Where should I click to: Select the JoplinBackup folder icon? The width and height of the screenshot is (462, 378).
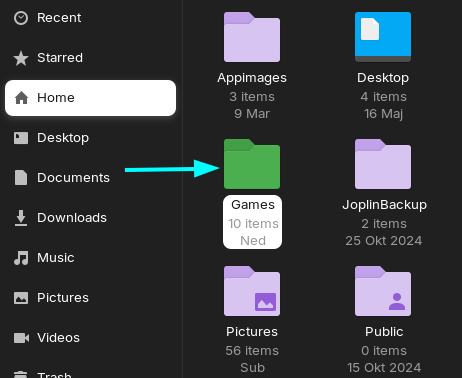(x=383, y=164)
